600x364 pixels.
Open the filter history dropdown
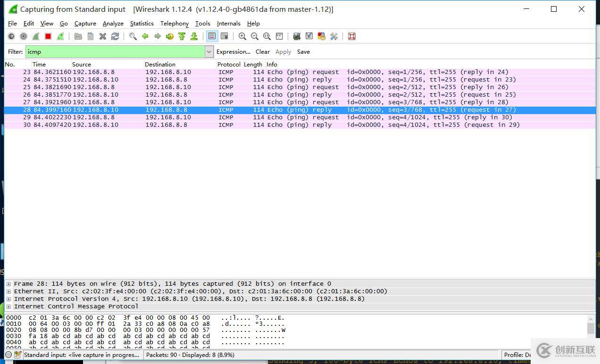(x=209, y=52)
